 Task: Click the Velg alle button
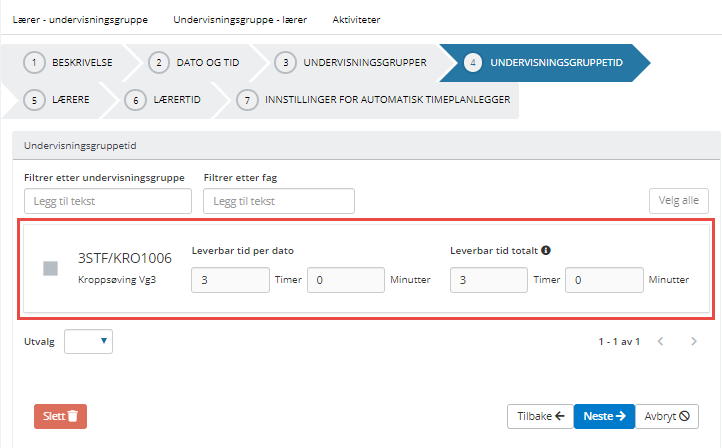click(679, 201)
